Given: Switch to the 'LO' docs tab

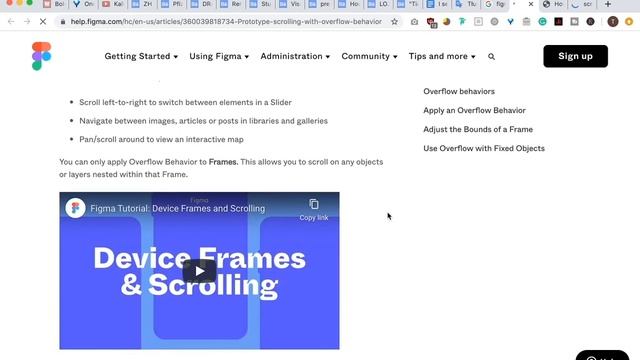Looking at the screenshot, I should [378, 4].
